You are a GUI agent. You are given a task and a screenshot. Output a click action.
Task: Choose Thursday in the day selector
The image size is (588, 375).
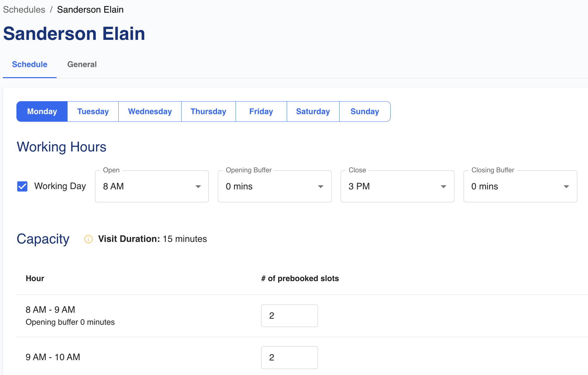pyautogui.click(x=208, y=112)
